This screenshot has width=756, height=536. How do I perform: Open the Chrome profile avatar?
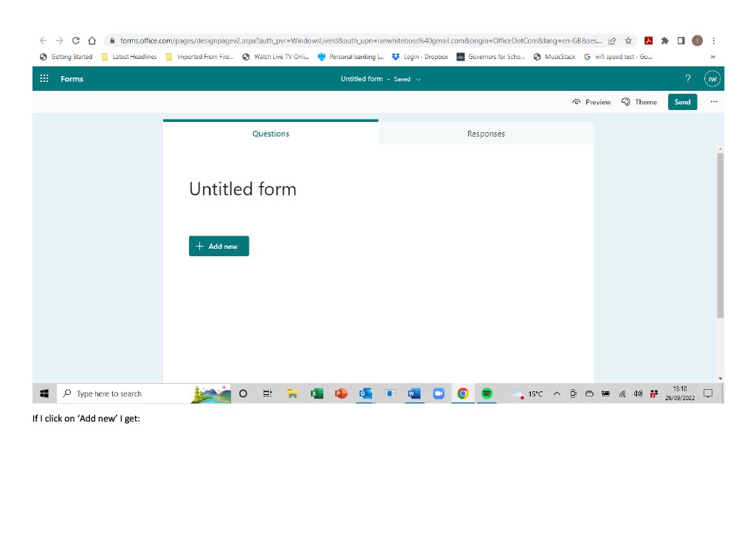click(x=697, y=41)
